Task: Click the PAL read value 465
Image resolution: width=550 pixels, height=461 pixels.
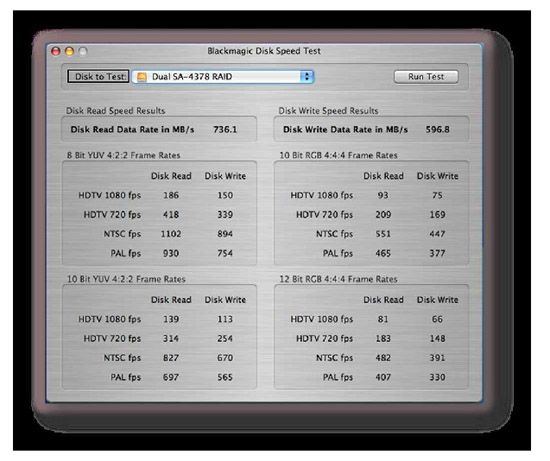Action: tap(383, 253)
